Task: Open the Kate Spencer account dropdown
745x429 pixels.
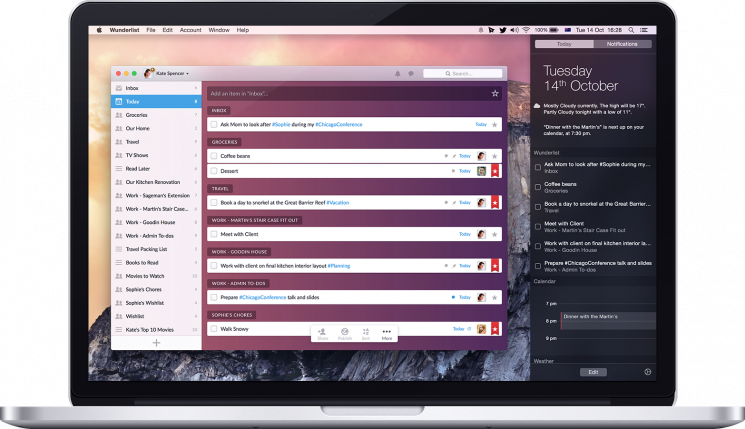Action: [x=166, y=73]
